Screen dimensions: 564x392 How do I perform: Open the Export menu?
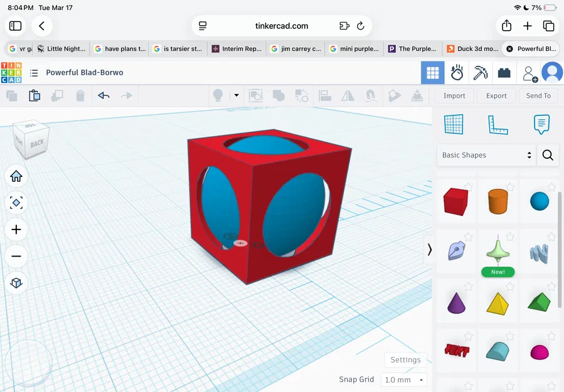(496, 95)
